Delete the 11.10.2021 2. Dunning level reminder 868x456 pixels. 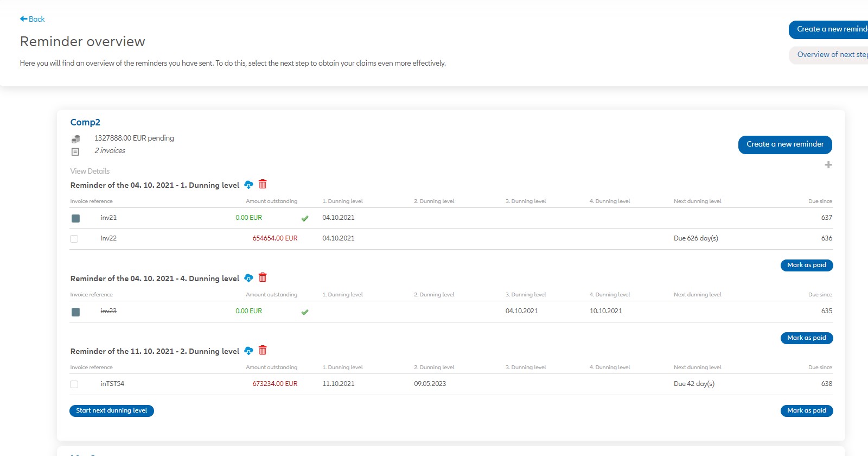coord(263,351)
